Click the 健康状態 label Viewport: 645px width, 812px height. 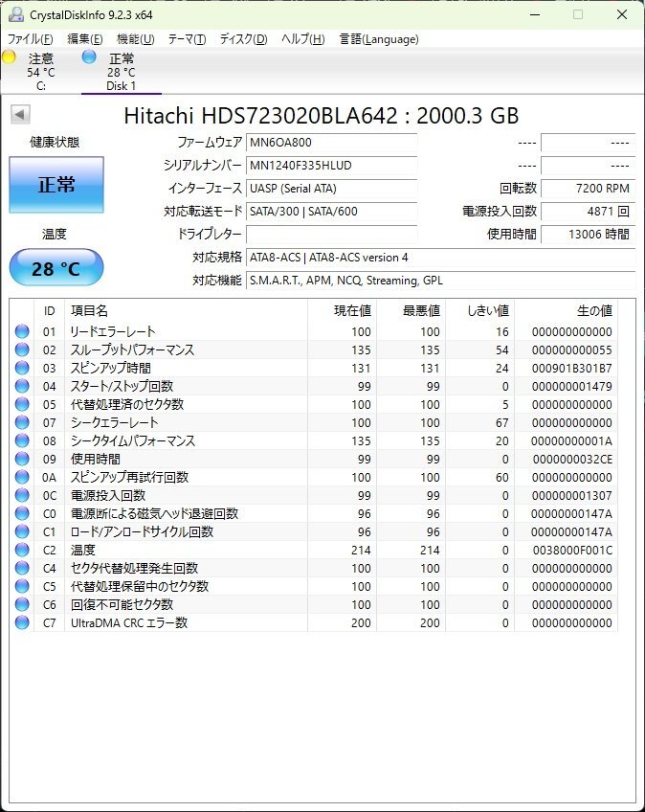(x=55, y=142)
